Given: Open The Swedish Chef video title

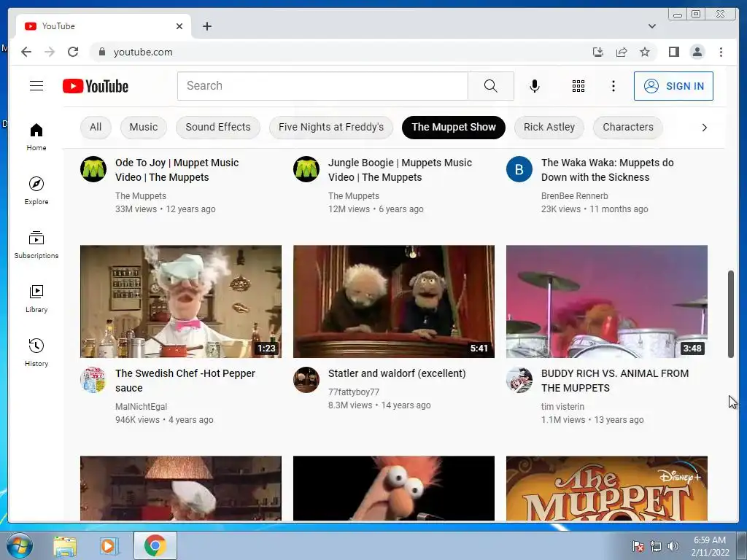Looking at the screenshot, I should (x=185, y=381).
